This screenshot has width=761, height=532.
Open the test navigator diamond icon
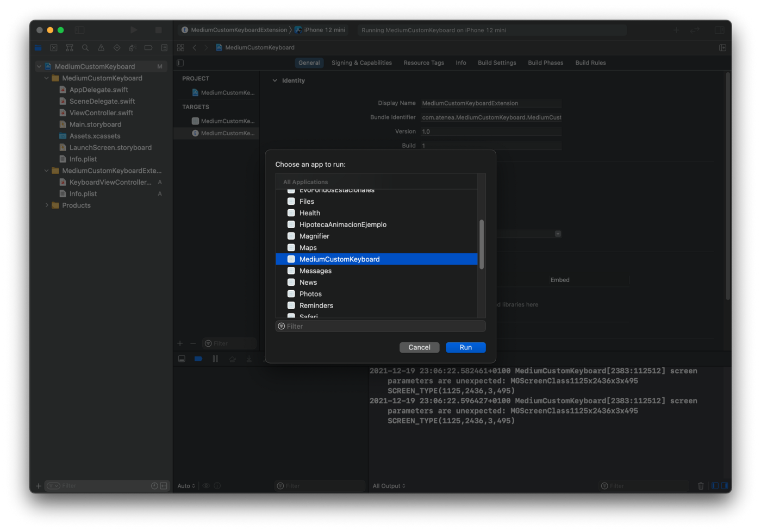tap(117, 48)
